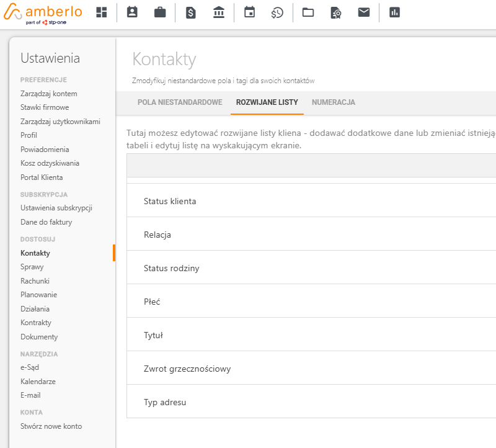This screenshot has width=496, height=448.
Task: Switch to Numeracja tab
Action: [x=334, y=102]
